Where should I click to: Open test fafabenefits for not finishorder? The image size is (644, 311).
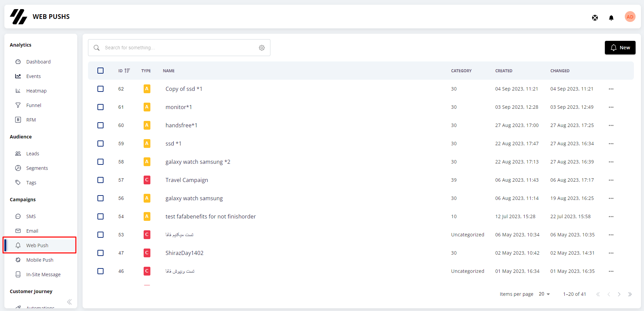(211, 216)
